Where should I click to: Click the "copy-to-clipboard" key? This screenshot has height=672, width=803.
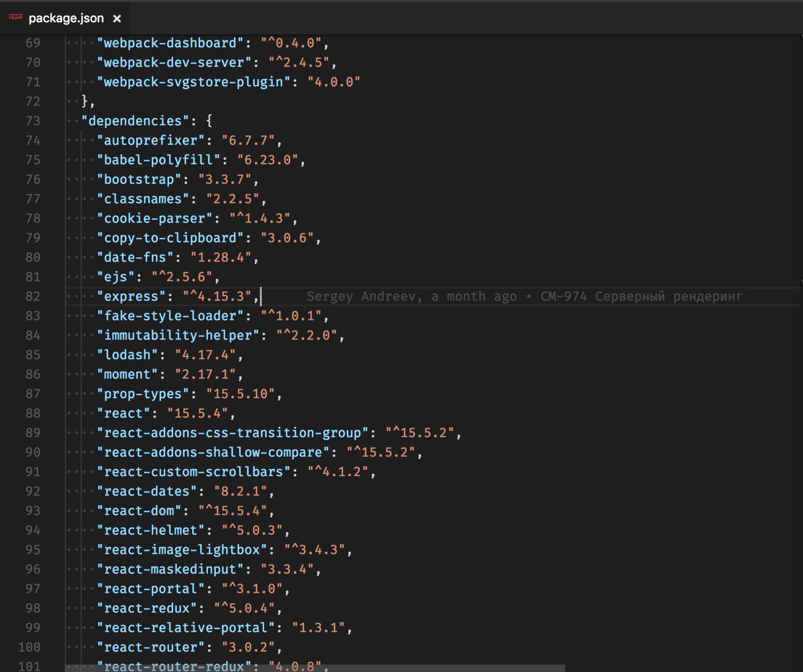click(170, 238)
